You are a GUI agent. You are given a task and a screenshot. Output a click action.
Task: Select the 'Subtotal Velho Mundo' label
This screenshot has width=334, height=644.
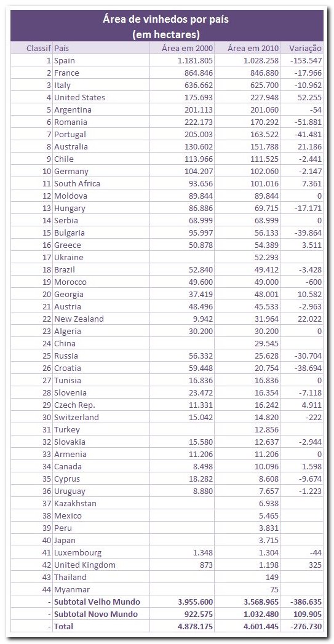coord(97,602)
